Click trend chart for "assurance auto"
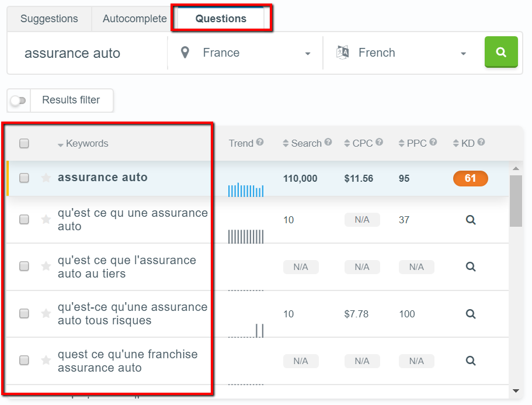This screenshot has width=532, height=405. [246, 190]
